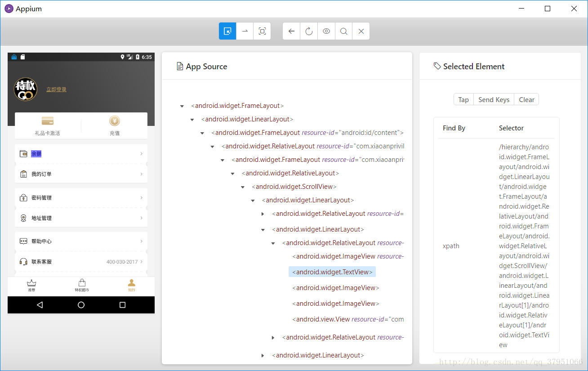This screenshot has height=371, width=588.
Task: Click the Back arrow toolbar button
Action: (291, 31)
